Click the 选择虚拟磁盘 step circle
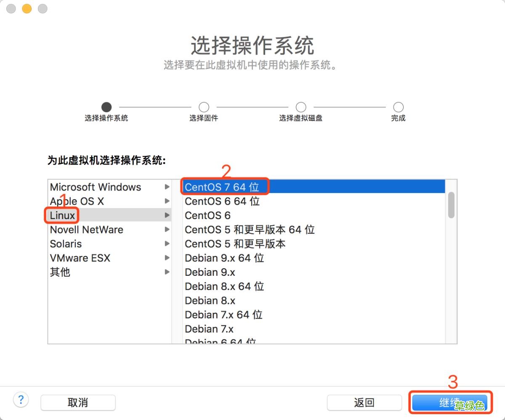505x420 pixels. 301,107
